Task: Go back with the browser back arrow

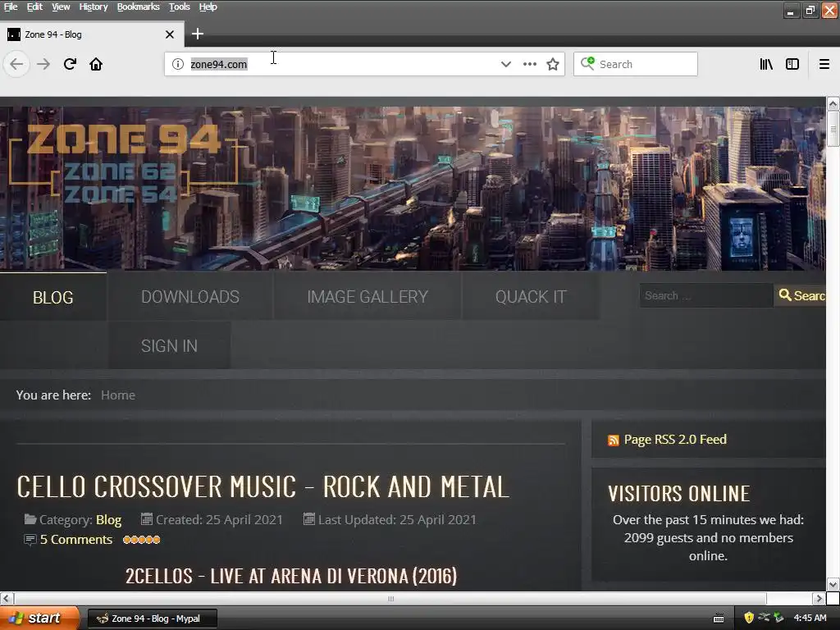Action: 16,64
